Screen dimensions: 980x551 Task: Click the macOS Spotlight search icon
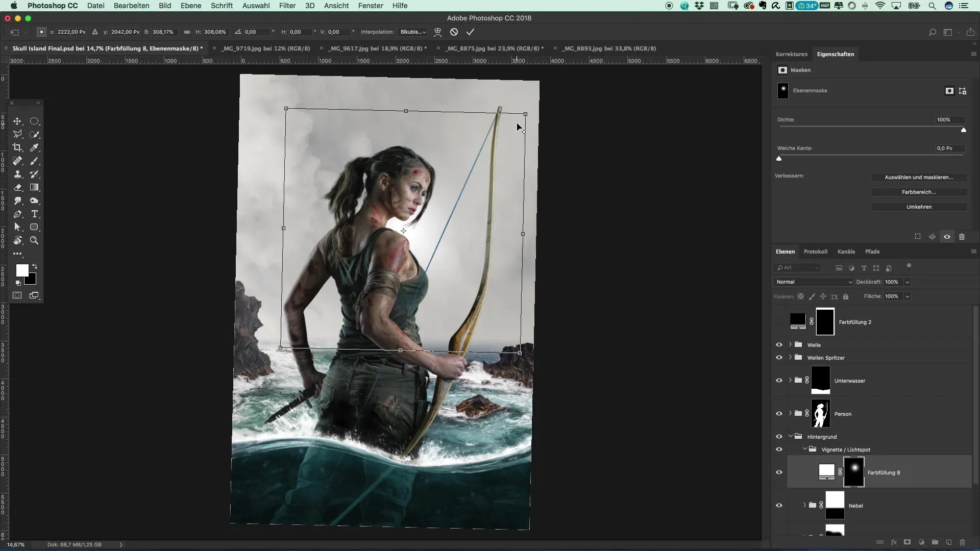pyautogui.click(x=932, y=6)
